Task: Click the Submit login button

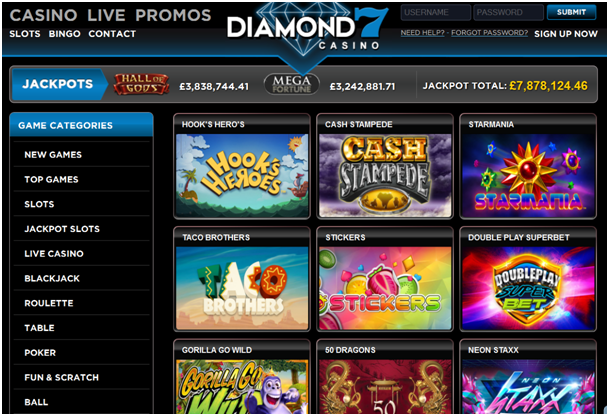Action: (x=571, y=12)
